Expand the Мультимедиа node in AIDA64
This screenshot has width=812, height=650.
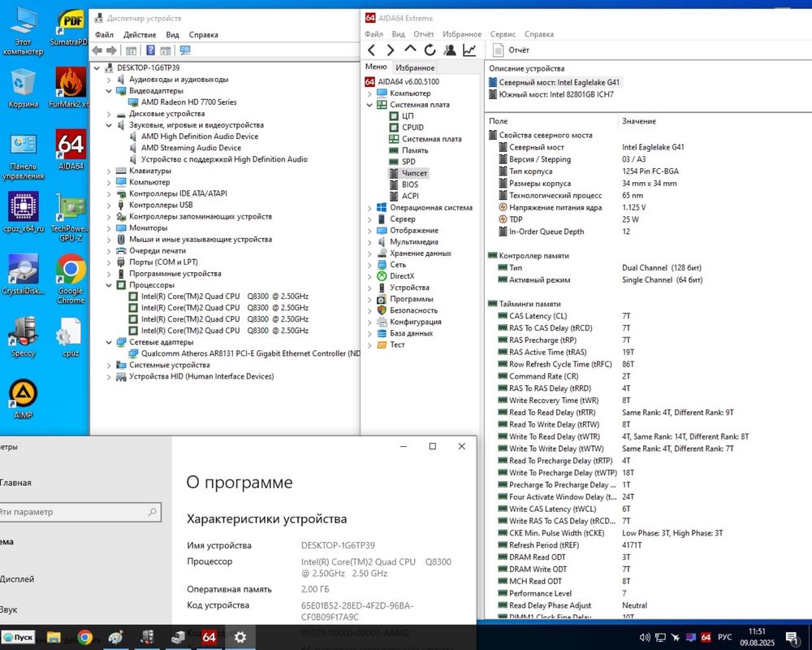pyautogui.click(x=369, y=242)
